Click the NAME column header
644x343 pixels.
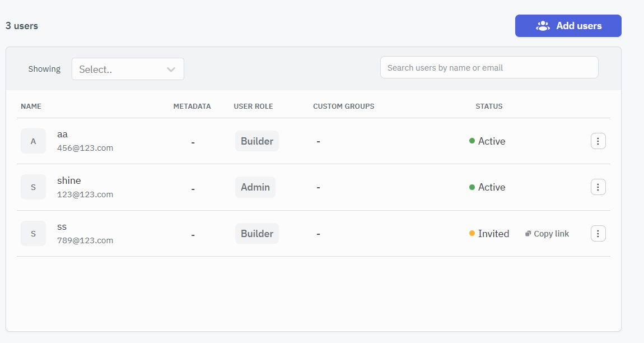31,106
